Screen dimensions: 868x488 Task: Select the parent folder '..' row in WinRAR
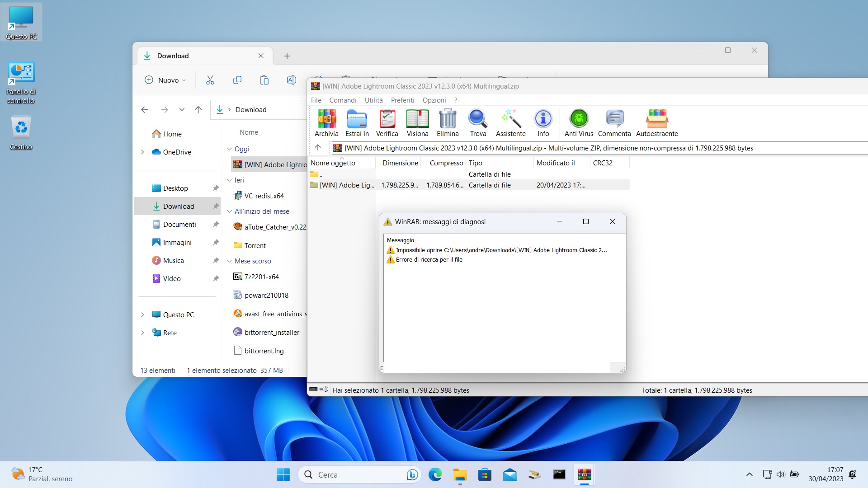click(469, 174)
